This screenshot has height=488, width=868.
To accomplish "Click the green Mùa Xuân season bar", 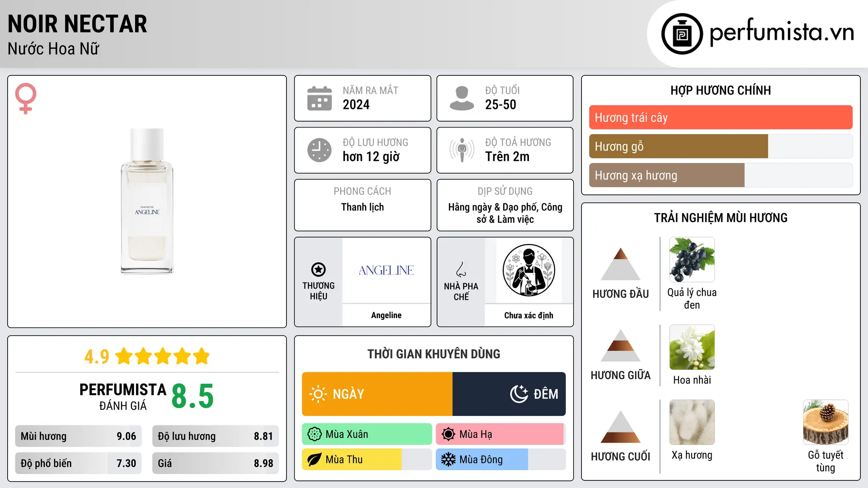I will [367, 434].
